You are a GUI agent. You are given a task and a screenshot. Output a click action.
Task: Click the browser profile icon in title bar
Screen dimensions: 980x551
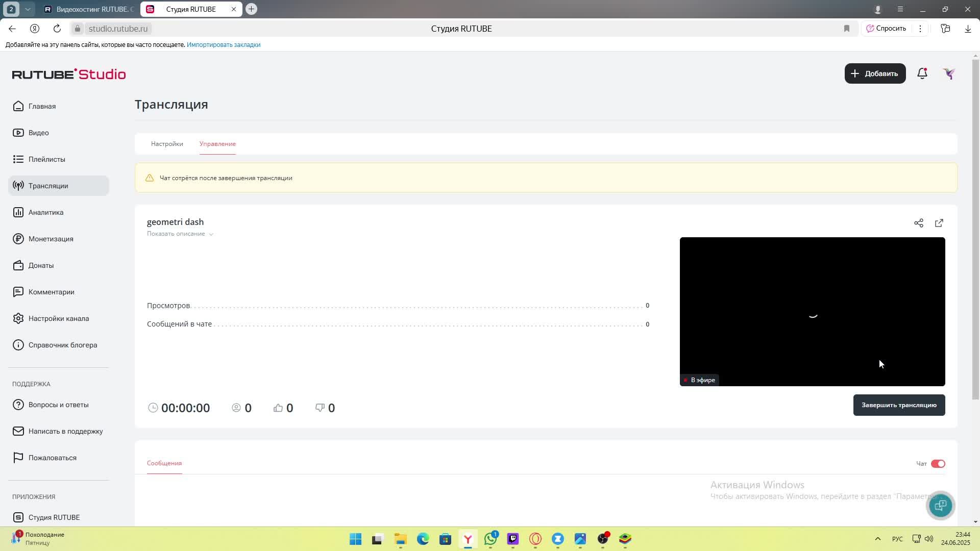point(878,9)
